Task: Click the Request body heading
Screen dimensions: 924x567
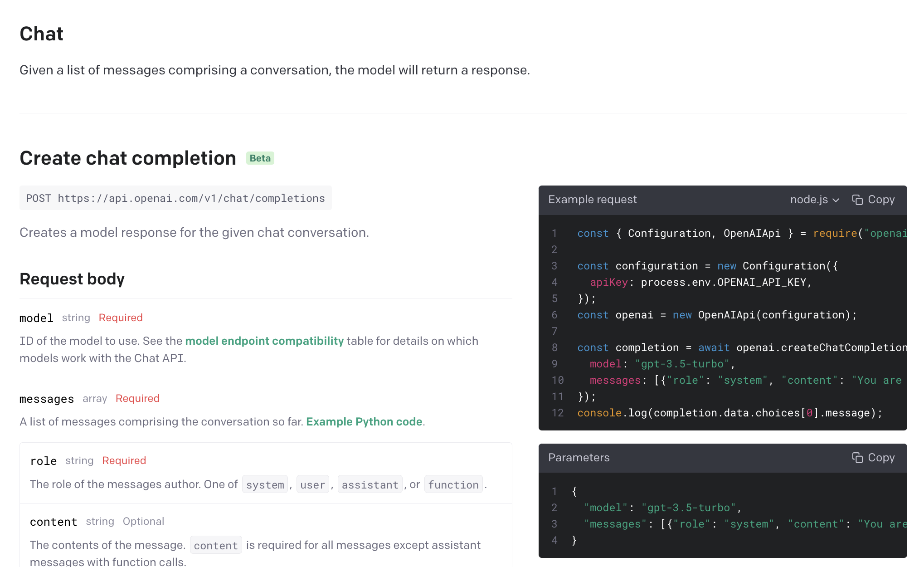Action: tap(72, 279)
